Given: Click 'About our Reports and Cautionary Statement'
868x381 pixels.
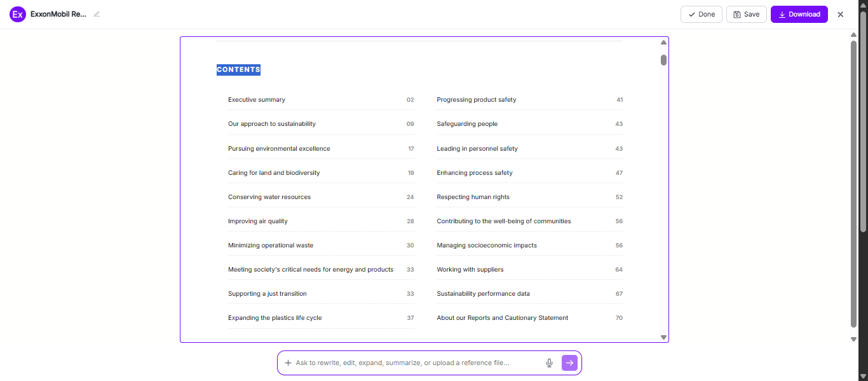Looking at the screenshot, I should (503, 318).
